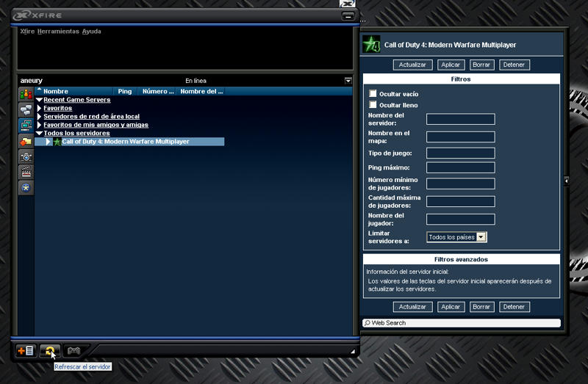Click the Filtros avanzados section header
The image size is (588, 384).
[x=462, y=259]
